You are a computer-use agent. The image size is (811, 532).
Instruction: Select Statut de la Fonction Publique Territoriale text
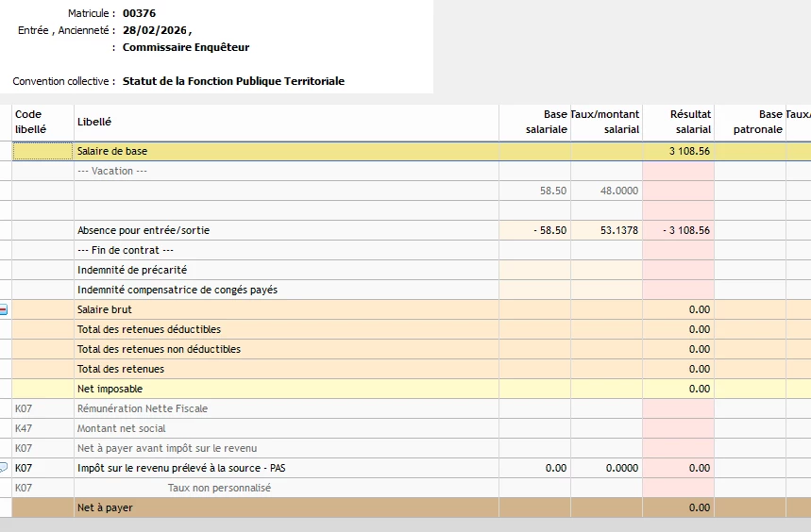[233, 81]
